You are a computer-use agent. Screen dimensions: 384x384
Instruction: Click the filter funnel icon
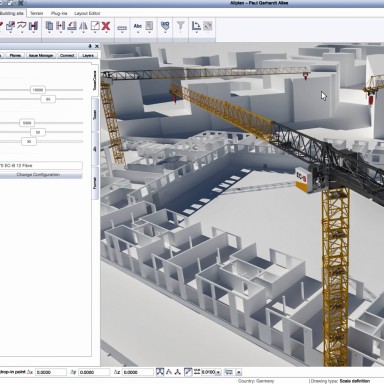[x=180, y=26]
